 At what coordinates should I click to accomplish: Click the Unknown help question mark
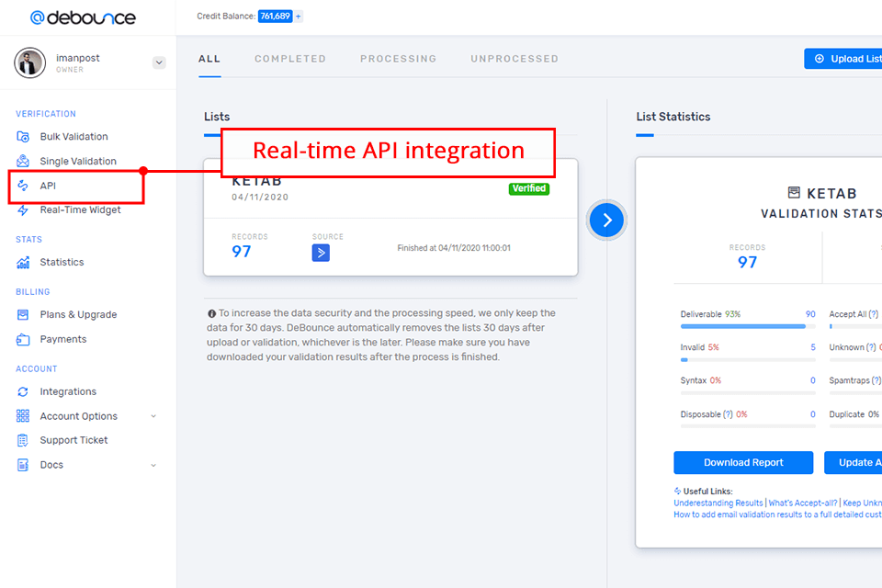[x=871, y=347]
